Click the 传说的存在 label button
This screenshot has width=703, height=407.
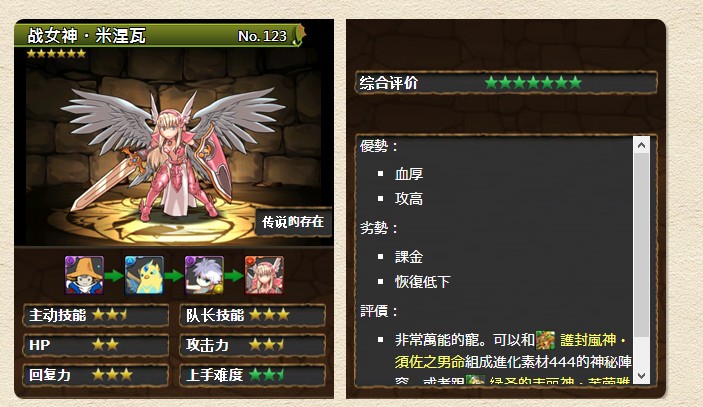tap(293, 221)
